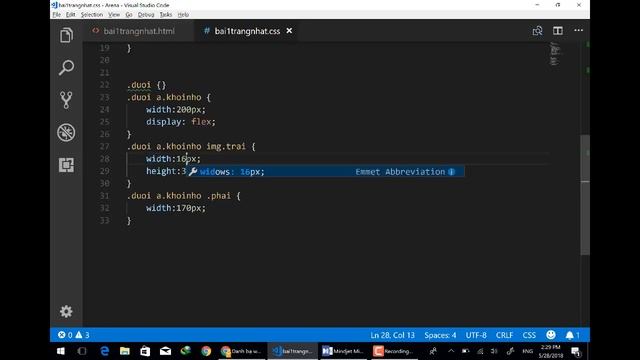Open the Source Control view
Image resolution: width=640 pixels, height=360 pixels.
click(66, 100)
